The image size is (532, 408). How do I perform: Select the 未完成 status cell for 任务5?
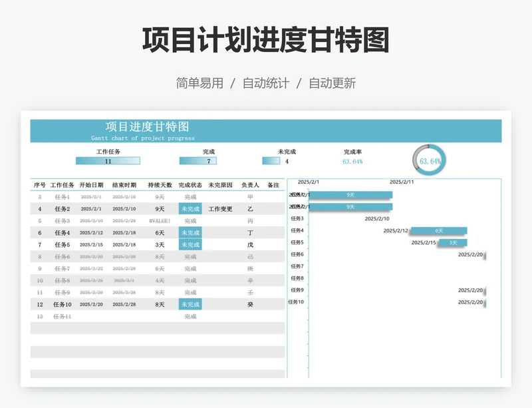coord(190,244)
